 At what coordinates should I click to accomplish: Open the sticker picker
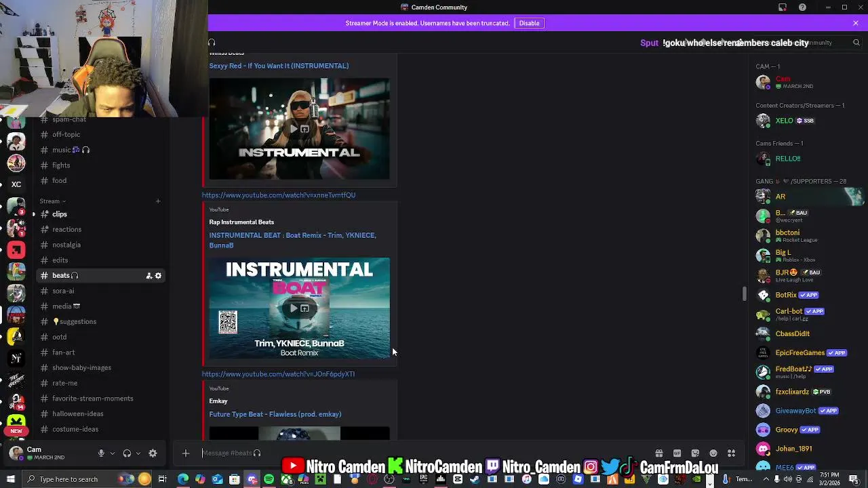coord(695,453)
